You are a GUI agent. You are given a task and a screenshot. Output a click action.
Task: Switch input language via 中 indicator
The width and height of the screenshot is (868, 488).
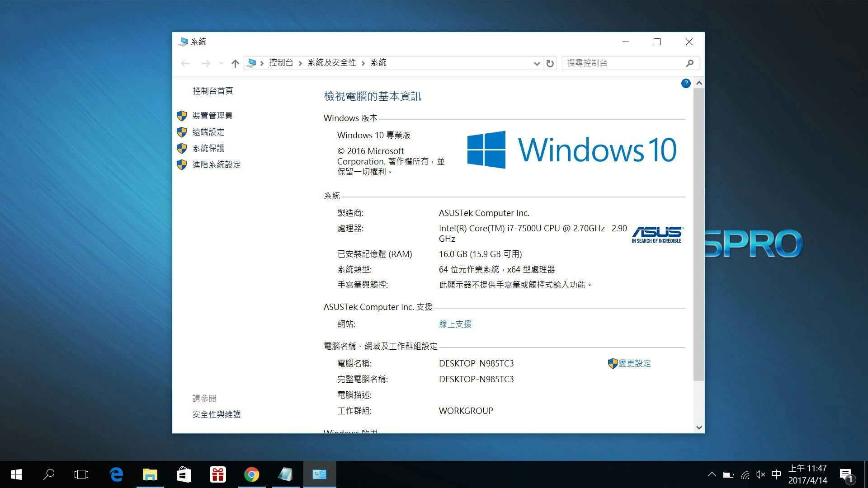pos(776,474)
